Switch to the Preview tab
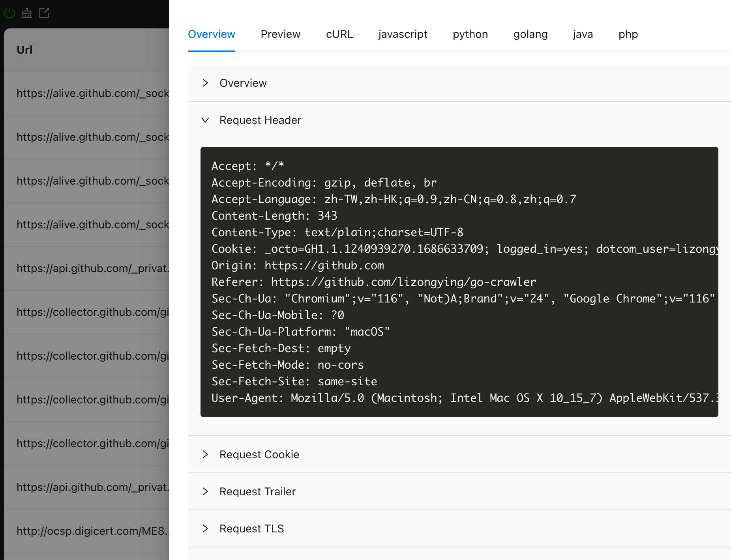Viewport: 746px width, 560px height. click(281, 34)
